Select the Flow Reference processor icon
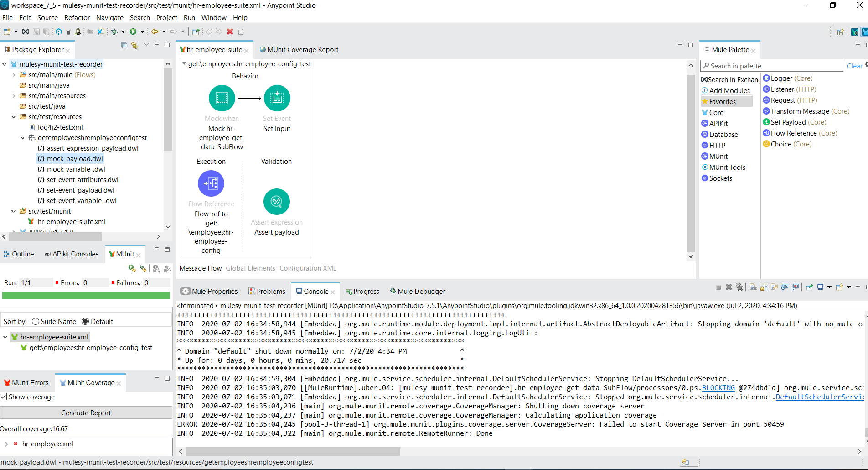This screenshot has height=470, width=868. click(x=211, y=183)
